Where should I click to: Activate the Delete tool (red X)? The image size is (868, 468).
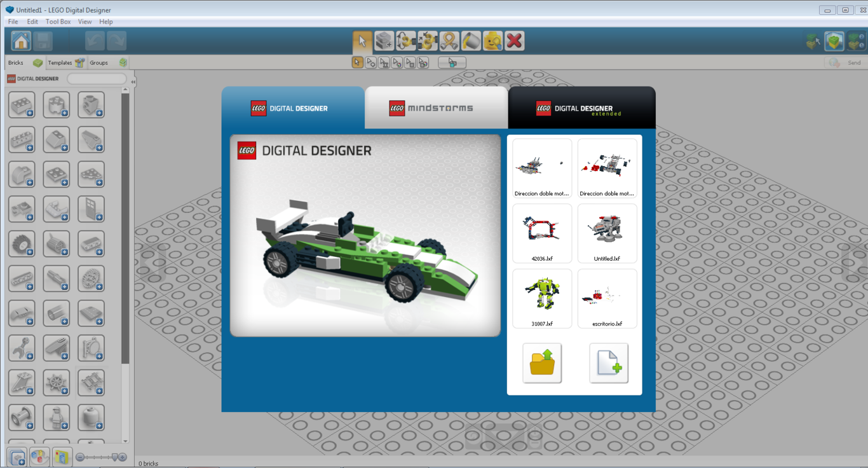point(515,41)
